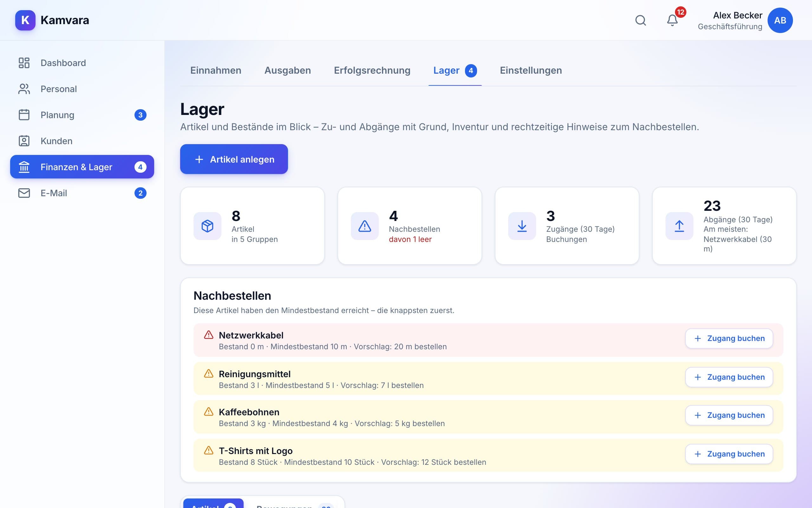Click the Kamvara brand name
This screenshot has width=812, height=508.
[65, 20]
